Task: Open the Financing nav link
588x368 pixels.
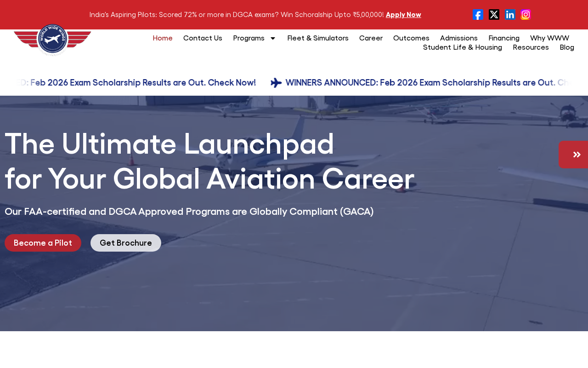Action: click(x=504, y=38)
